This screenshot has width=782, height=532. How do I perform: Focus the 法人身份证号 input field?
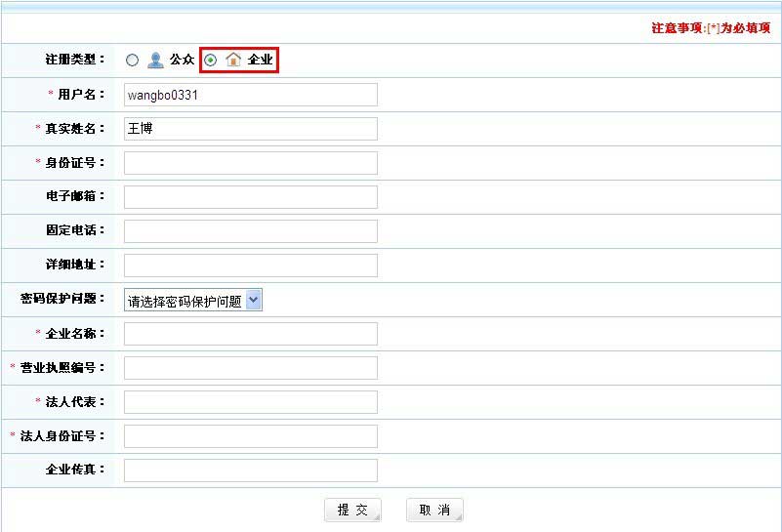click(250, 436)
